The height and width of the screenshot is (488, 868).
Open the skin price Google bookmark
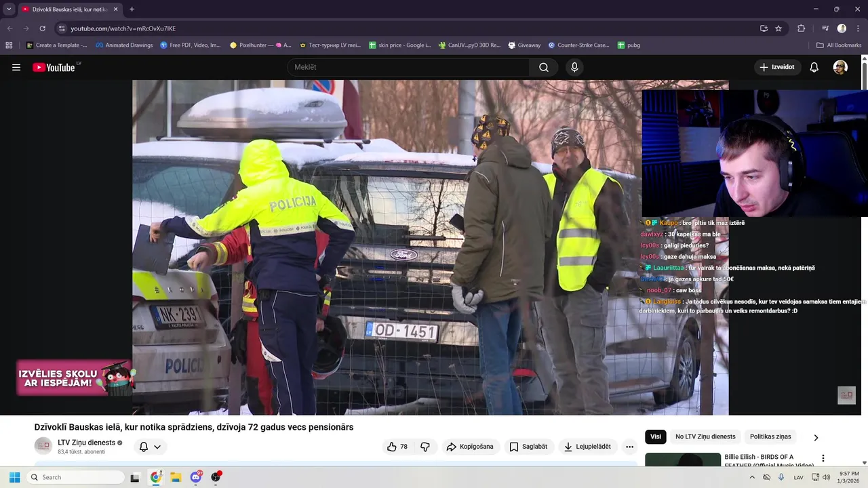pyautogui.click(x=399, y=45)
